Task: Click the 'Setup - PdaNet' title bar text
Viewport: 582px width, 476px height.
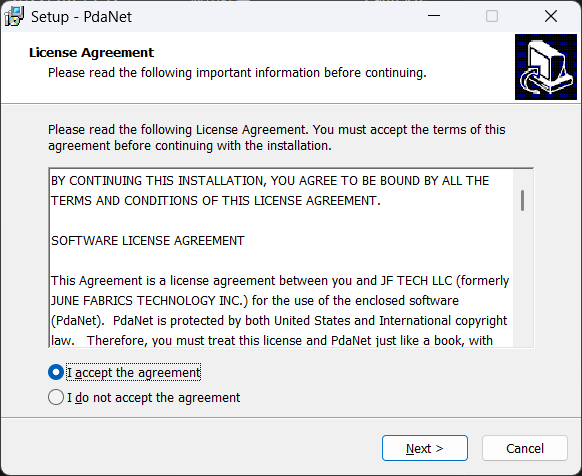Action: [81, 17]
